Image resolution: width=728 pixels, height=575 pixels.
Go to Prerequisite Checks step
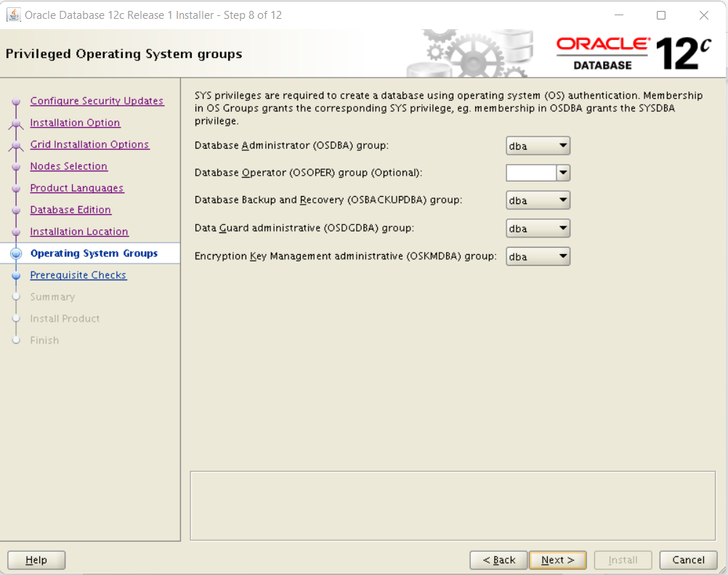[x=78, y=275]
